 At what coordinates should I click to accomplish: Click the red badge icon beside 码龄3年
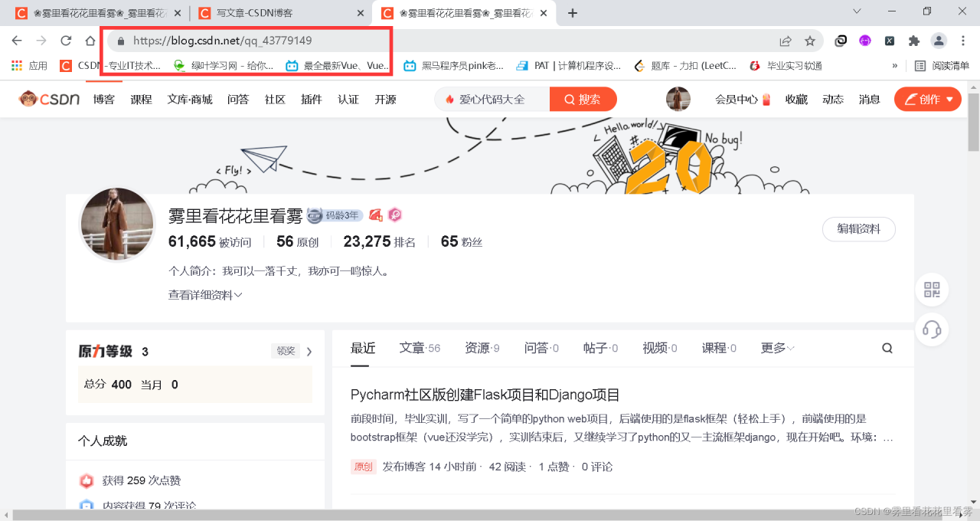[x=376, y=215]
